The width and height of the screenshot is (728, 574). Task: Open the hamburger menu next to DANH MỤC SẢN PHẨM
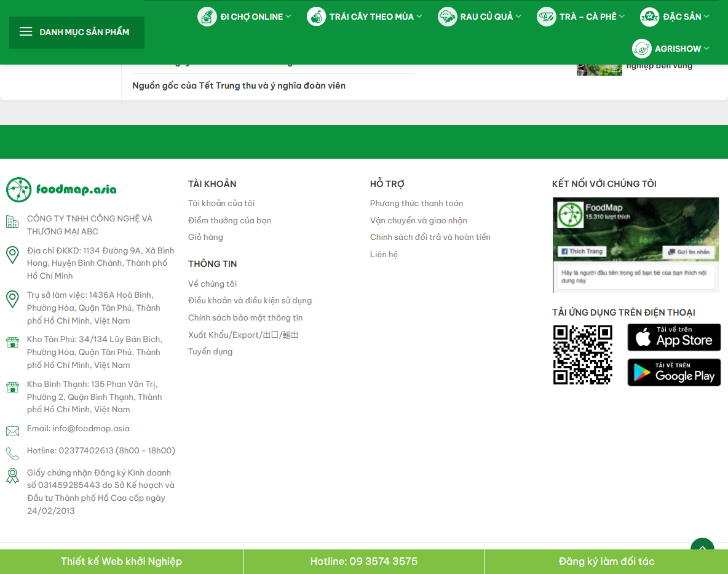tap(25, 31)
